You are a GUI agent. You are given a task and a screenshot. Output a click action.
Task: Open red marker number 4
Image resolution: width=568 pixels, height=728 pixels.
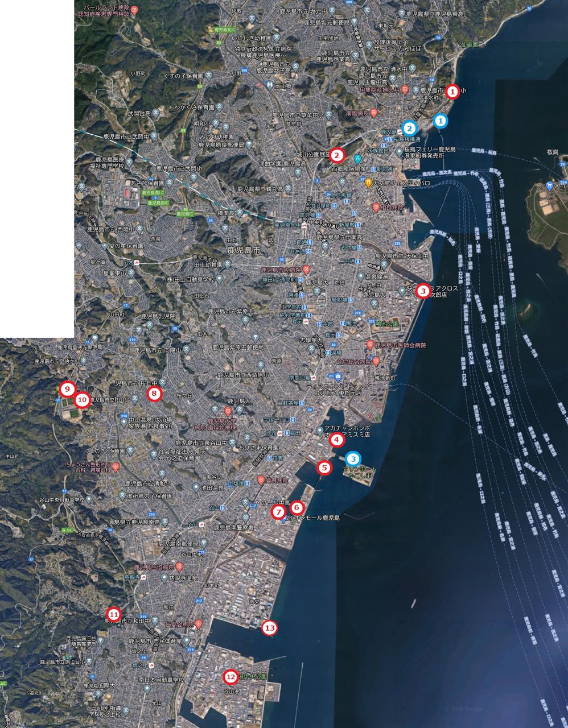tap(336, 439)
